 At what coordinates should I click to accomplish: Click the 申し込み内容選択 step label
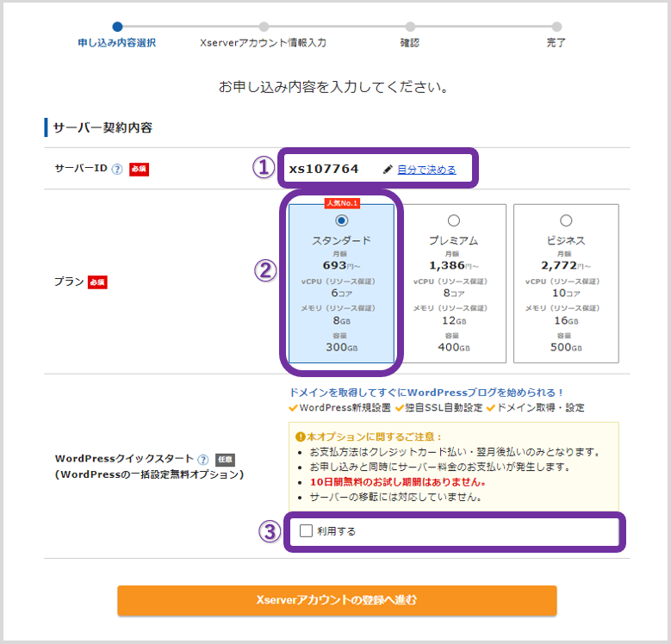coord(117,43)
